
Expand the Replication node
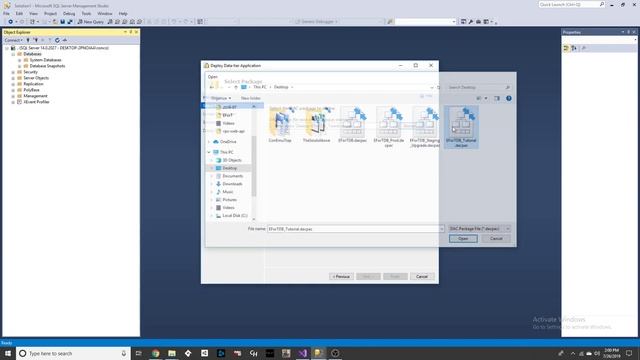[13, 84]
